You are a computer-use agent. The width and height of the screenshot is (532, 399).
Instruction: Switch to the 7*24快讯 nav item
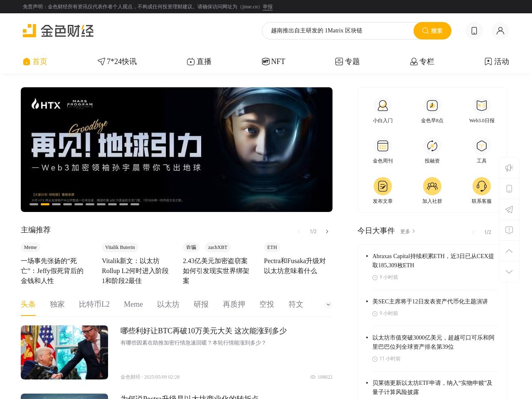(117, 62)
